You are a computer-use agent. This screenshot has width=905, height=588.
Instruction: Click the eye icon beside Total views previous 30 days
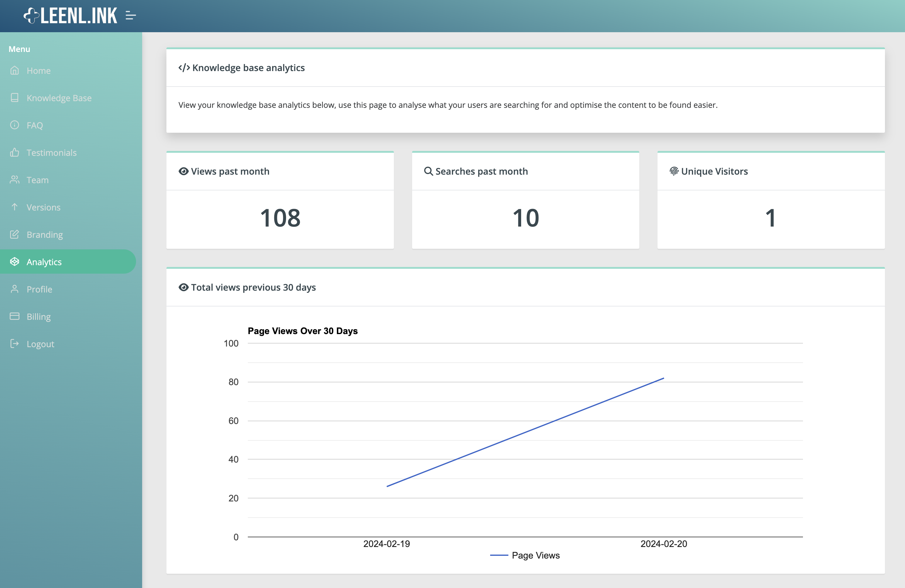point(184,287)
